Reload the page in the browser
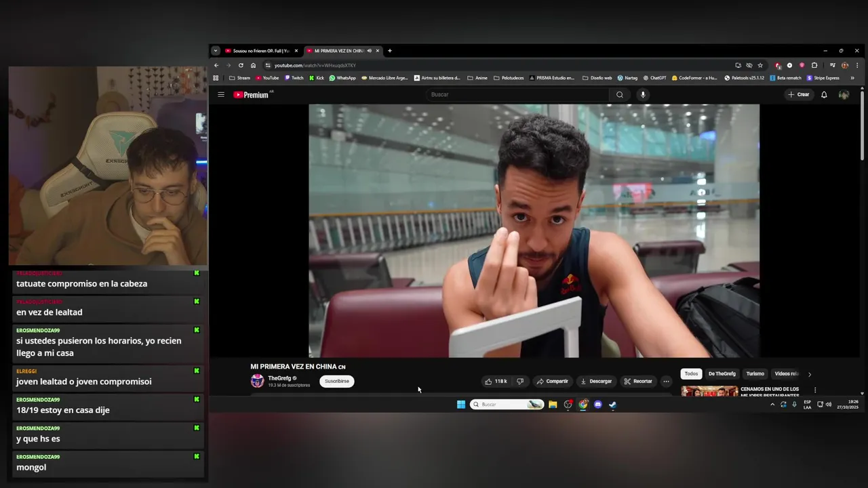 coord(241,65)
